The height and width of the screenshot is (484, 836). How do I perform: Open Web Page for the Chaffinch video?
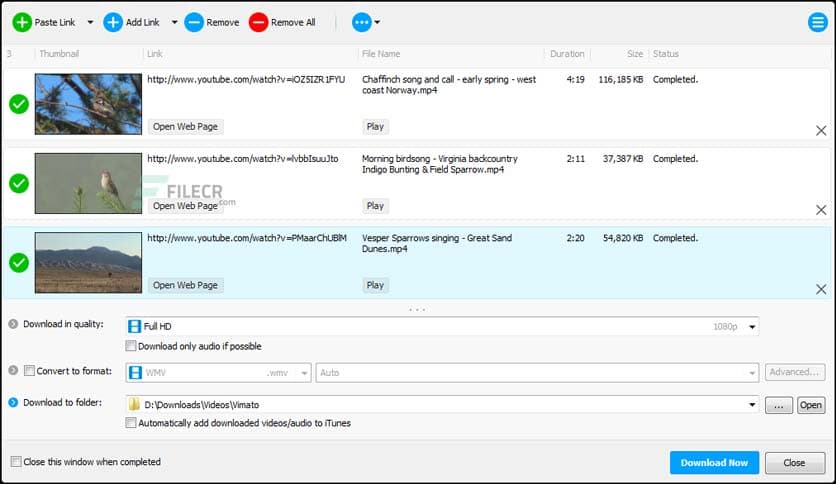click(186, 127)
